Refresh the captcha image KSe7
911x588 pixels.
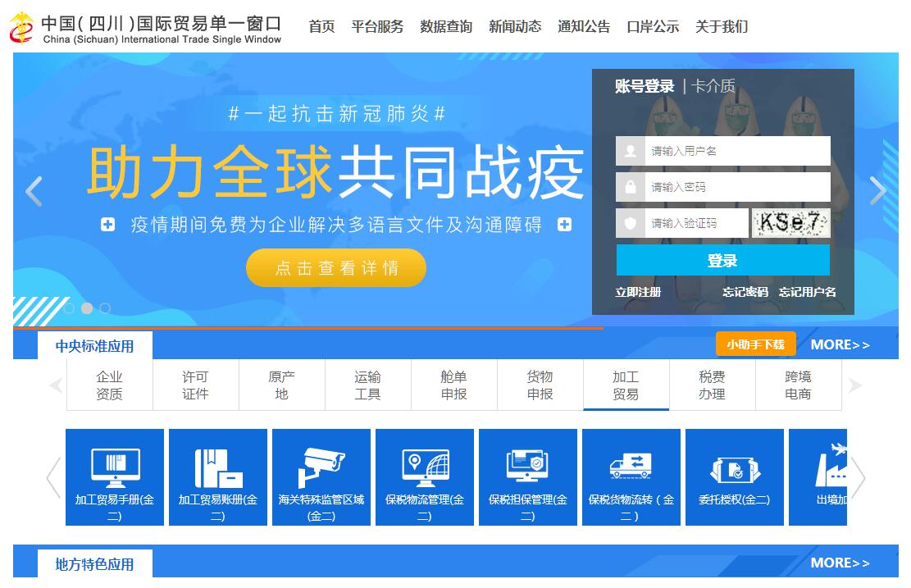tap(790, 223)
